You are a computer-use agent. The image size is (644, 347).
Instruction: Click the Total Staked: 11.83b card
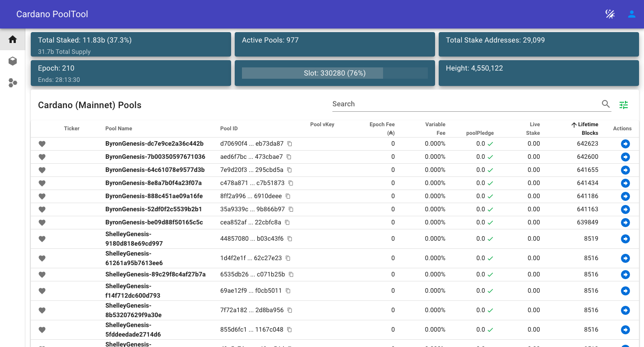point(131,45)
